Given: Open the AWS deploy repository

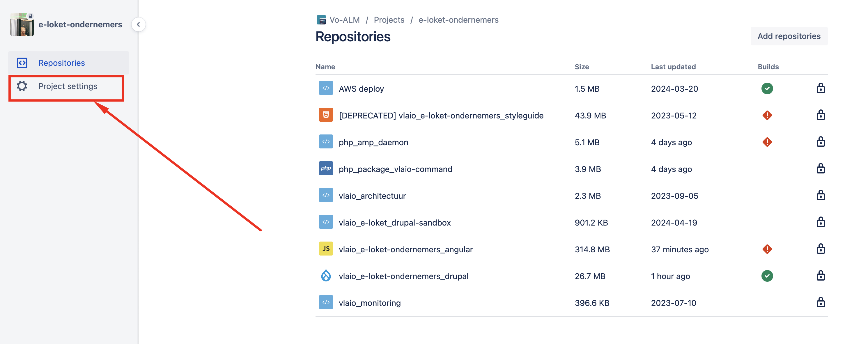Looking at the screenshot, I should [x=361, y=88].
